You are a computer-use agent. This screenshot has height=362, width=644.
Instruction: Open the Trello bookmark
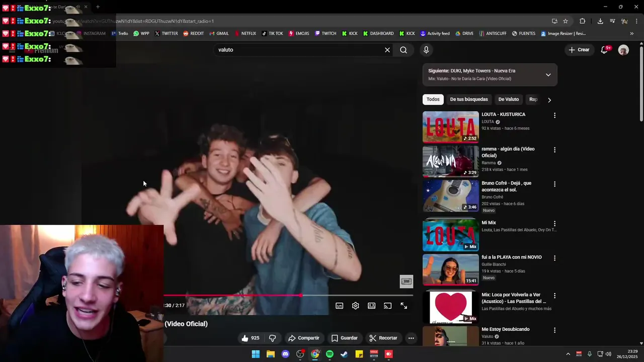[120, 34]
